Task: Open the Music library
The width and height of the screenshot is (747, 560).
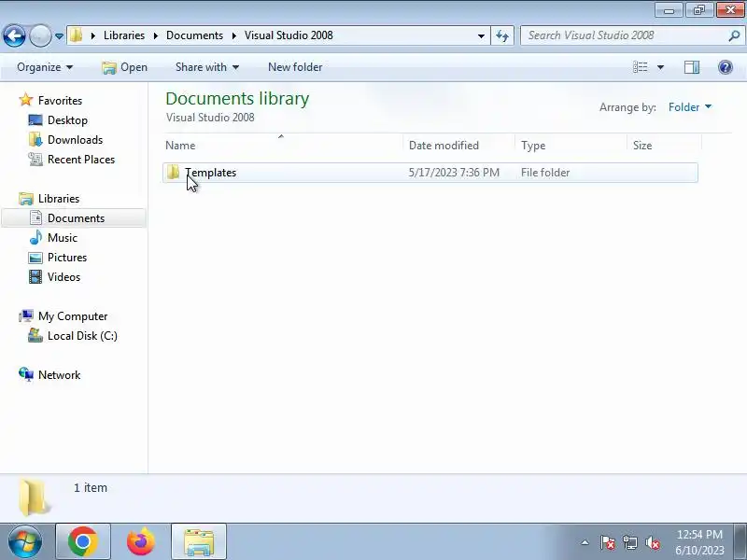Action: [x=62, y=238]
